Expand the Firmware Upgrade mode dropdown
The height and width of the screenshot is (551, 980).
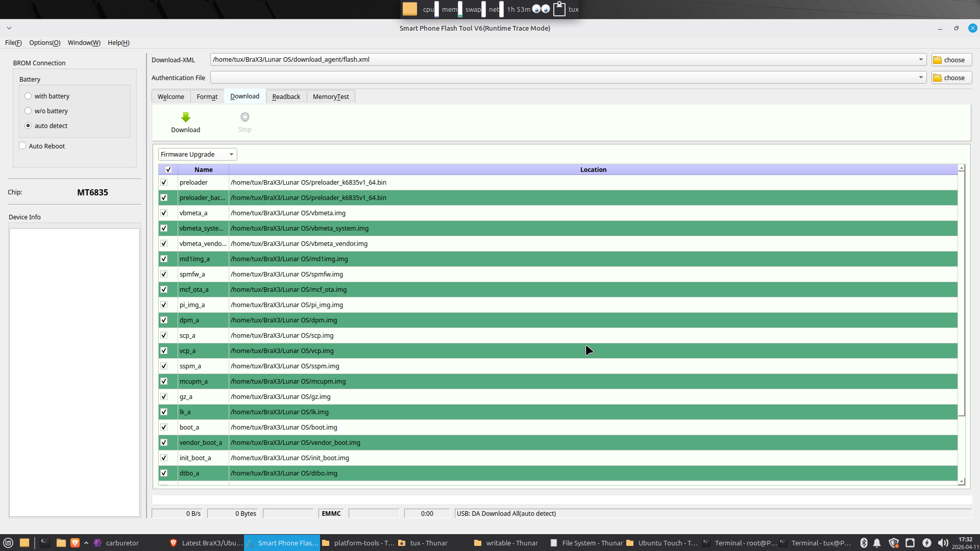click(231, 155)
